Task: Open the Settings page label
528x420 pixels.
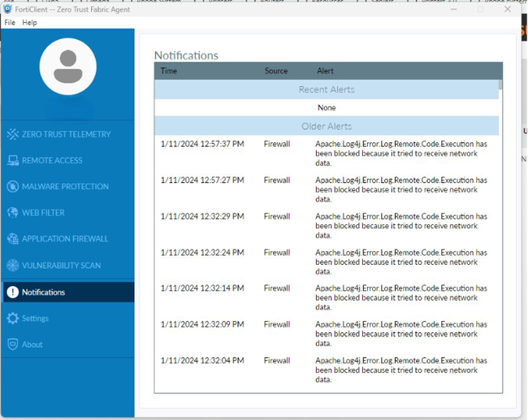Action: tap(36, 318)
